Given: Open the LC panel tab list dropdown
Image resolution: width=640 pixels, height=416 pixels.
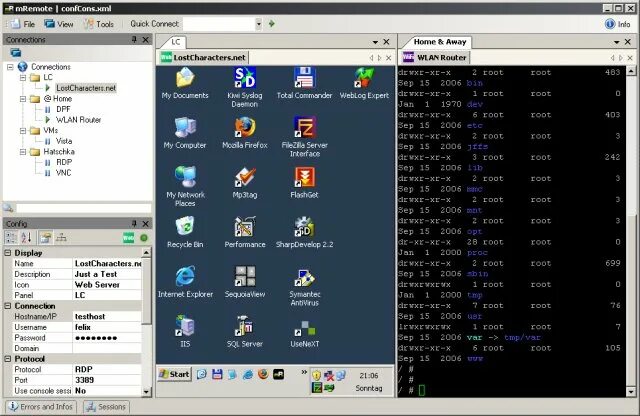Looking at the screenshot, I should (x=375, y=42).
